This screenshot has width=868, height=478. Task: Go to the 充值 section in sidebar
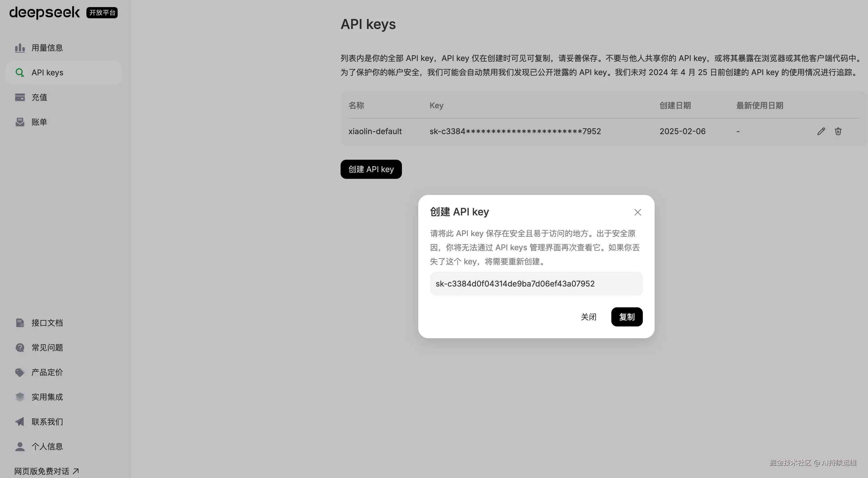39,97
